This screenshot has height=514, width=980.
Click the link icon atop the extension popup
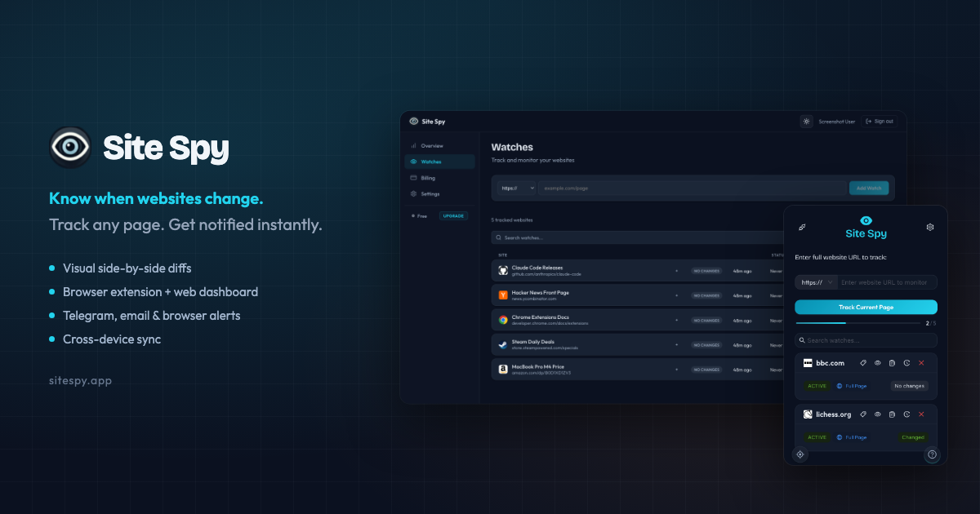(801, 227)
